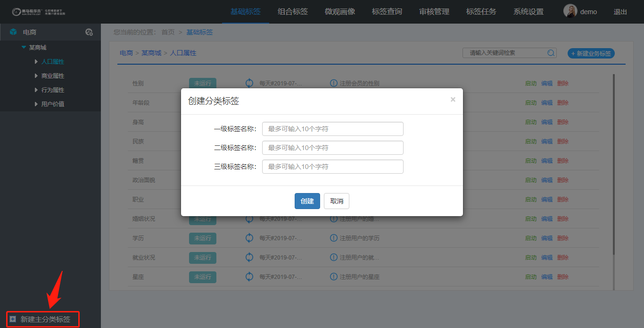Image resolution: width=644 pixels, height=328 pixels.
Task: Click 编辑 in the 政治面貌 row
Action: tap(547, 180)
